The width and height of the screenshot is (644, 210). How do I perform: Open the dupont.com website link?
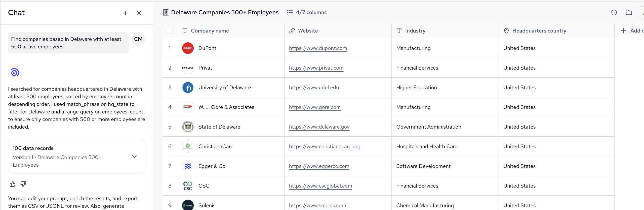click(x=318, y=48)
